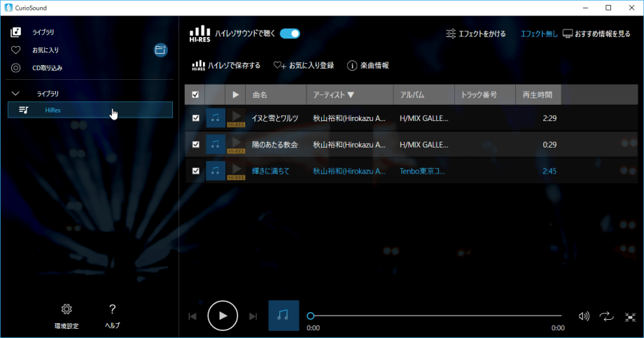Toggle the select-all checkbox in table header
Screen dimensions: 644x338
click(x=195, y=95)
